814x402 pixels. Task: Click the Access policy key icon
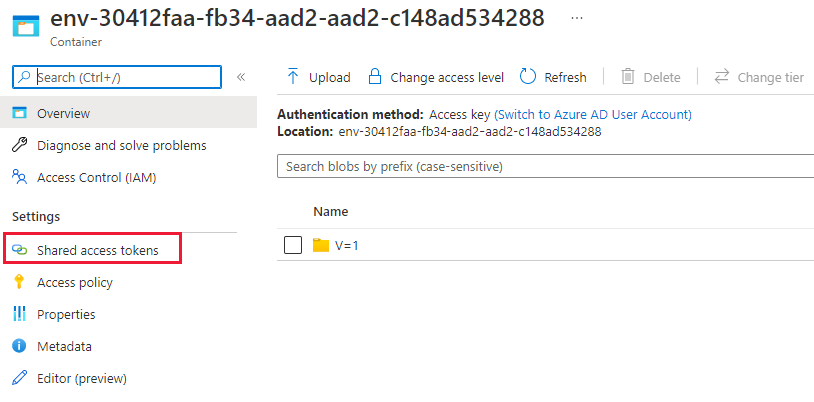coord(19,282)
